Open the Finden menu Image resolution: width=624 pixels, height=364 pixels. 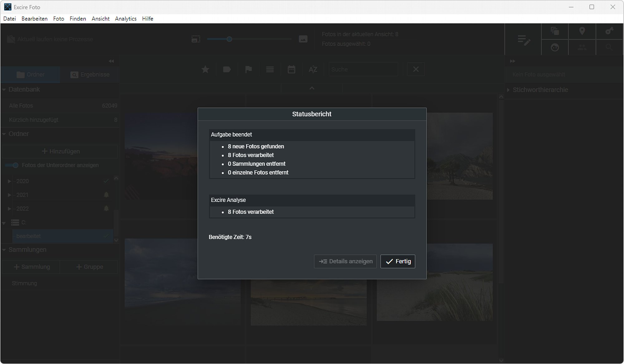78,19
